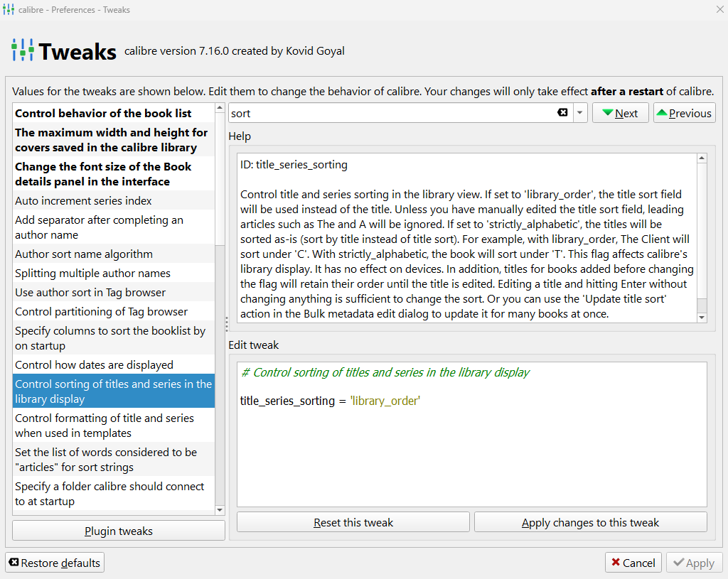Viewport: 728px width, 579px height.
Task: Click the 'ID: title_series_sorting' help line
Action: click(294, 165)
